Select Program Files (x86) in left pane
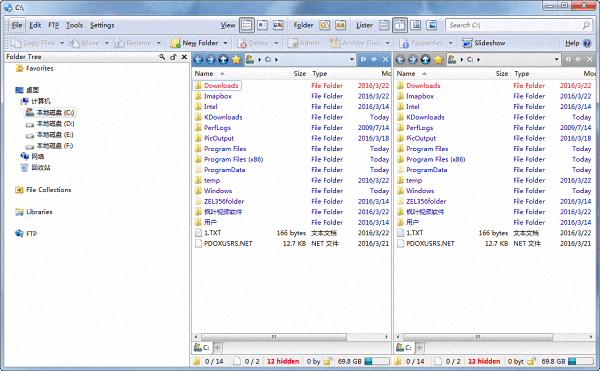This screenshot has height=371, width=600. 233,159
